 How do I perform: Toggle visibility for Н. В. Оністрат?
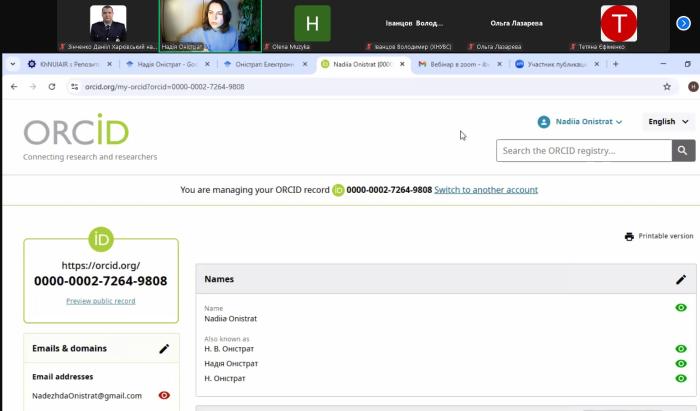click(x=681, y=349)
